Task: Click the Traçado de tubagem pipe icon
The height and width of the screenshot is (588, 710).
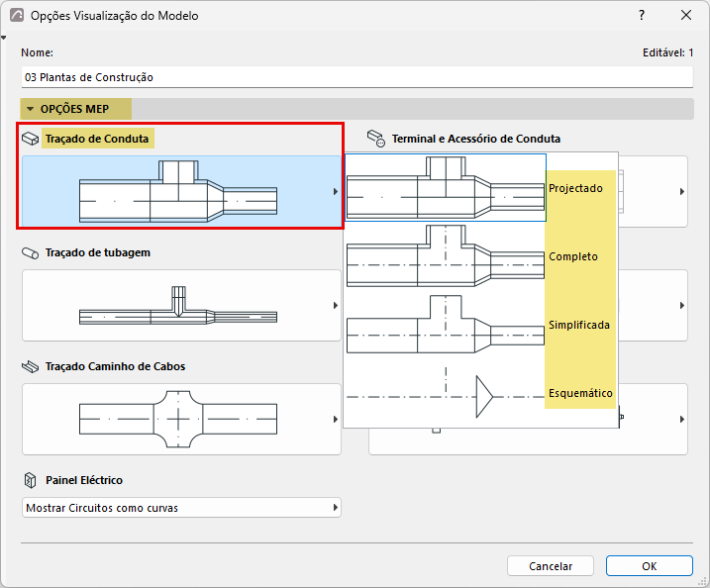Action: click(31, 253)
